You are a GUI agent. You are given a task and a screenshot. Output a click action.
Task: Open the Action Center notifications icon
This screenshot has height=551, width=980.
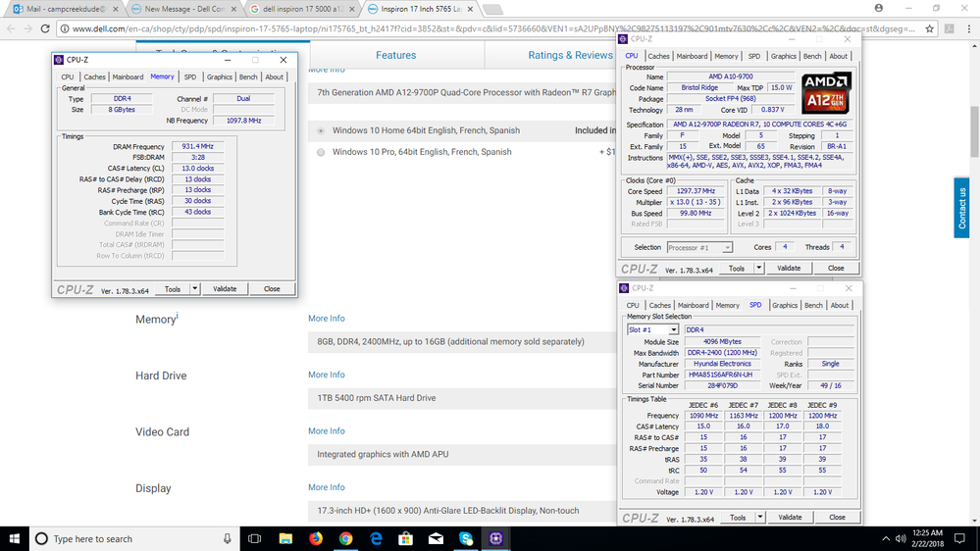pyautogui.click(x=960, y=538)
